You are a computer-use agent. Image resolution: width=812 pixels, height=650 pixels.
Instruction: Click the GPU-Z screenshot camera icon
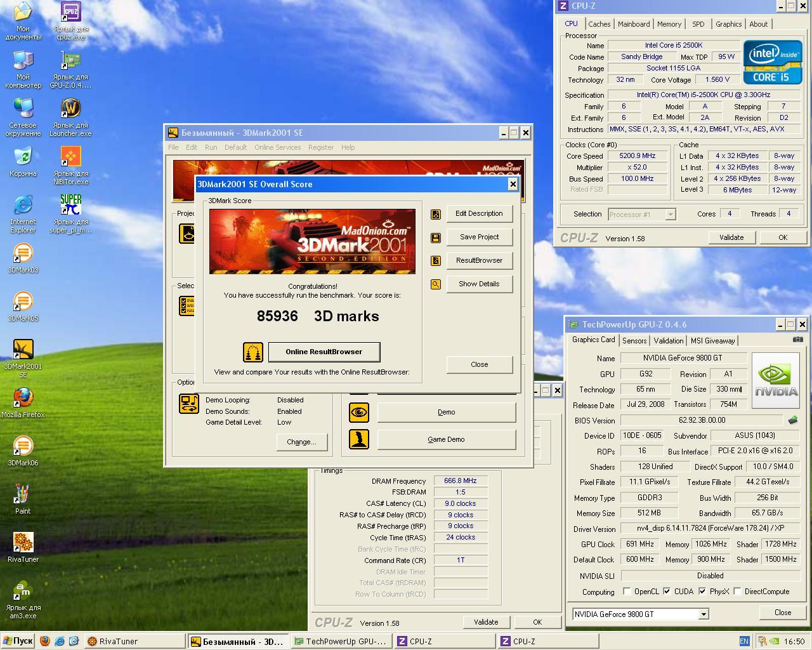pos(798,340)
